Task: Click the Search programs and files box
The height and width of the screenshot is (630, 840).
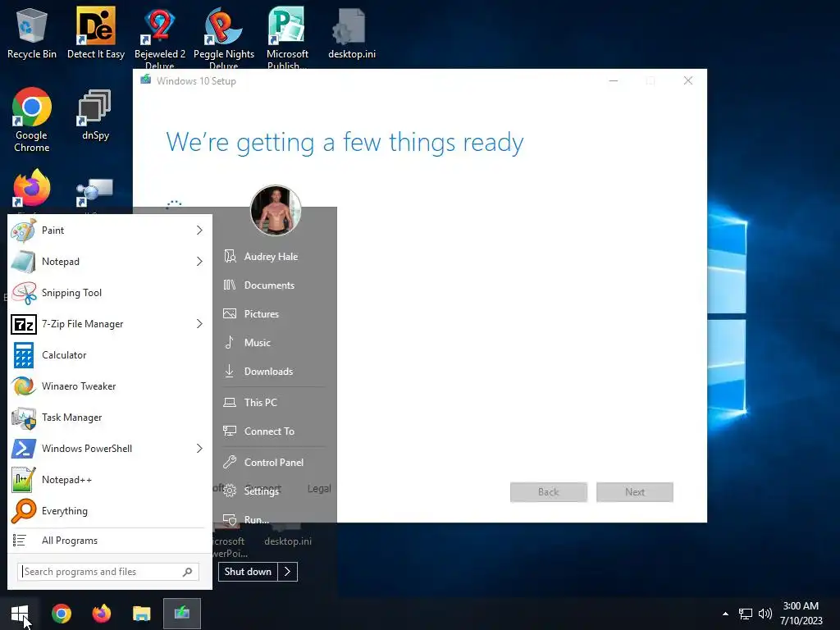Action: [x=108, y=572]
